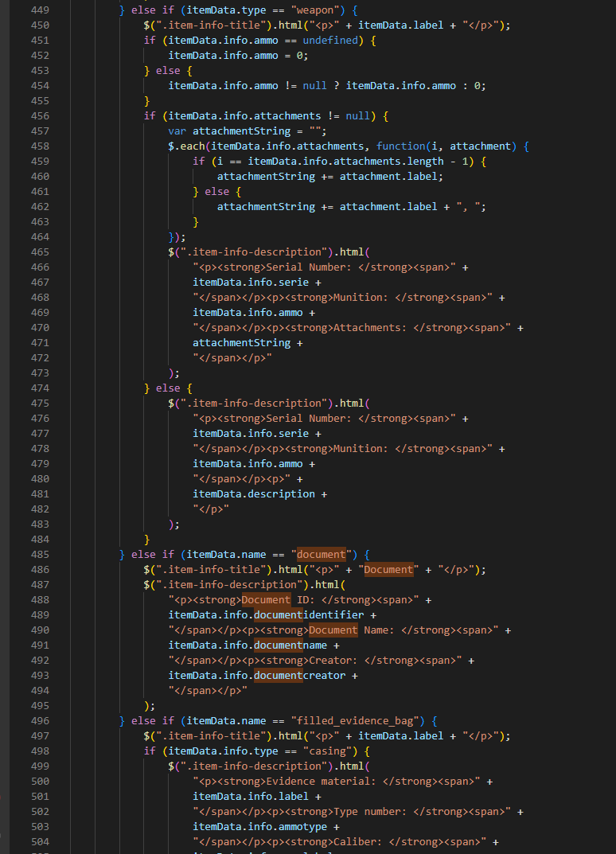The image size is (616, 854).
Task: Click the ternary "? itemData.info.ammo : 0;" expression
Action: pyautogui.click(x=410, y=85)
